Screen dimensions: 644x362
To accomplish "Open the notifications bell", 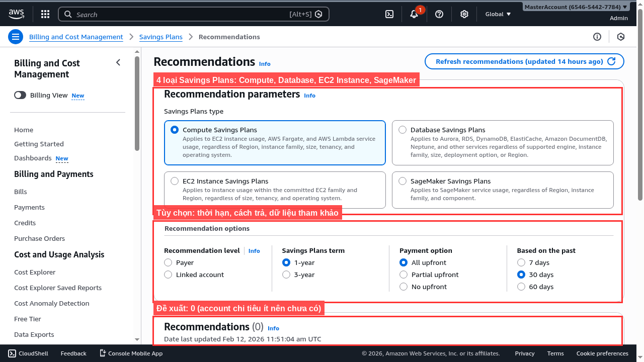I will click(x=414, y=14).
